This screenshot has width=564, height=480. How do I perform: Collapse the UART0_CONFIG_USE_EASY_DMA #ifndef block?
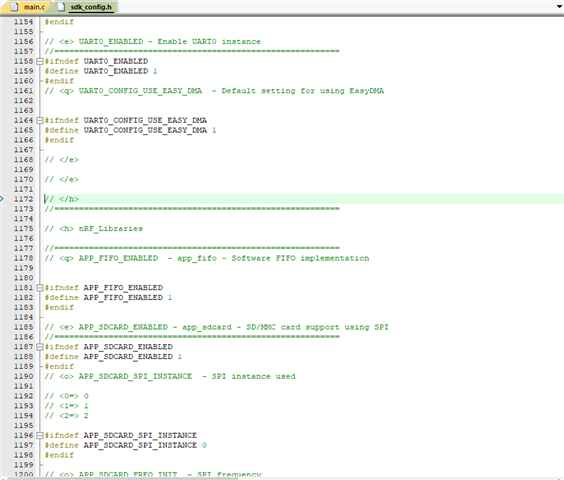[x=40, y=121]
